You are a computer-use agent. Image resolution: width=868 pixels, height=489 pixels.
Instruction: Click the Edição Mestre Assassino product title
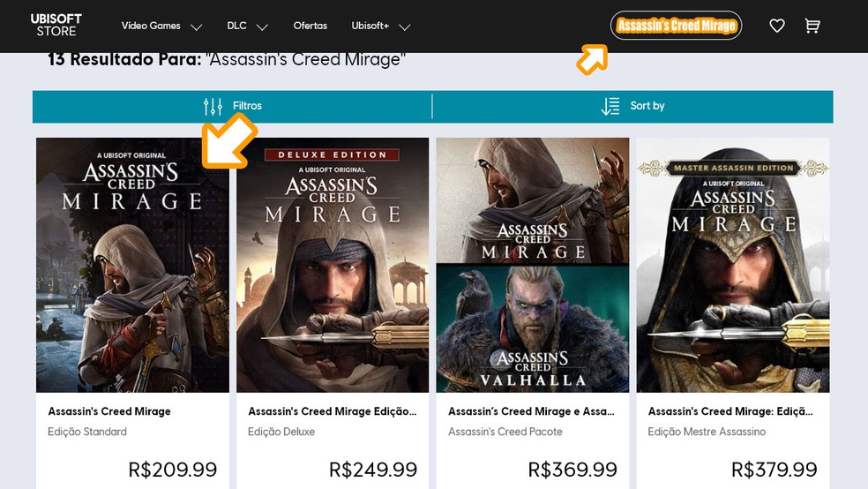(730, 411)
